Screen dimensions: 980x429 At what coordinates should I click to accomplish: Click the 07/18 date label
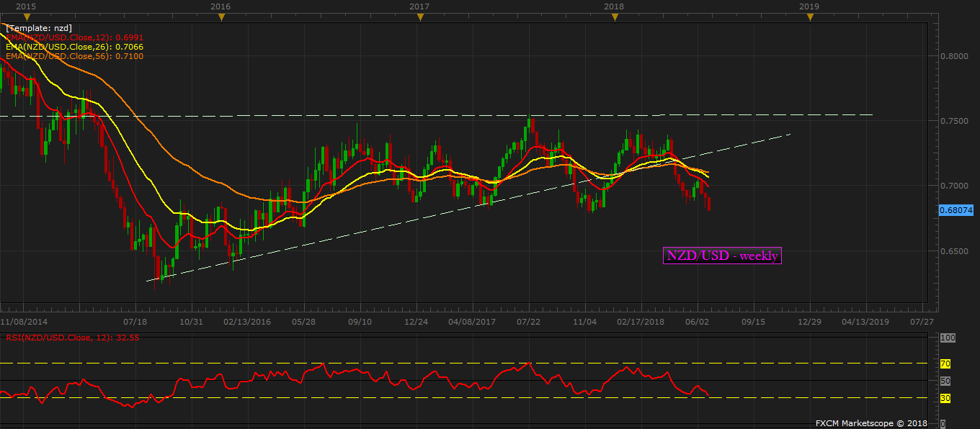pyautogui.click(x=135, y=322)
